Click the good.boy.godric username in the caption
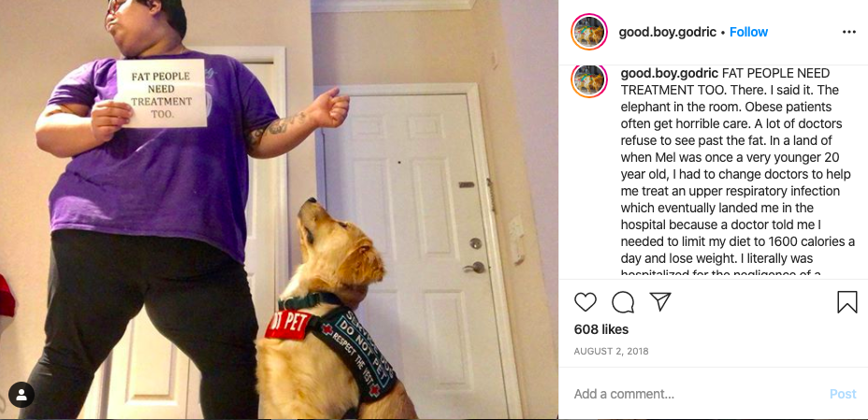Screen dimensions: 868x420 670,73
